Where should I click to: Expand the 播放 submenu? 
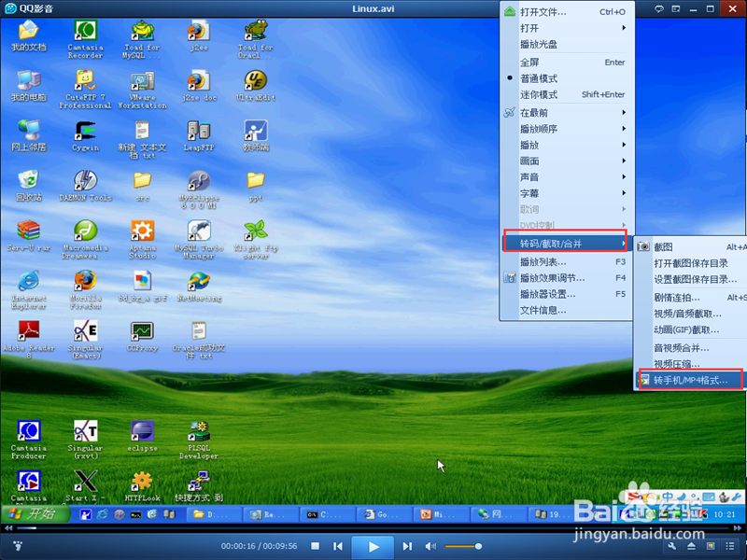(567, 146)
